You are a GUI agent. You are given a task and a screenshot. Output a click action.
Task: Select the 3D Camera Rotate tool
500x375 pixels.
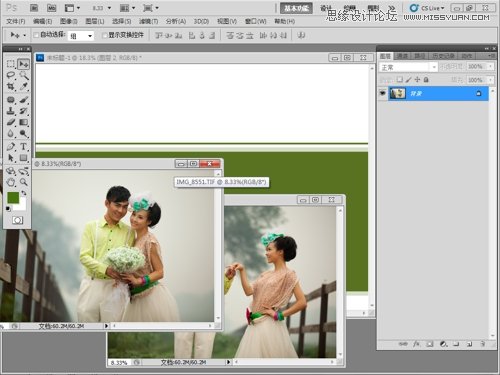point(23,171)
